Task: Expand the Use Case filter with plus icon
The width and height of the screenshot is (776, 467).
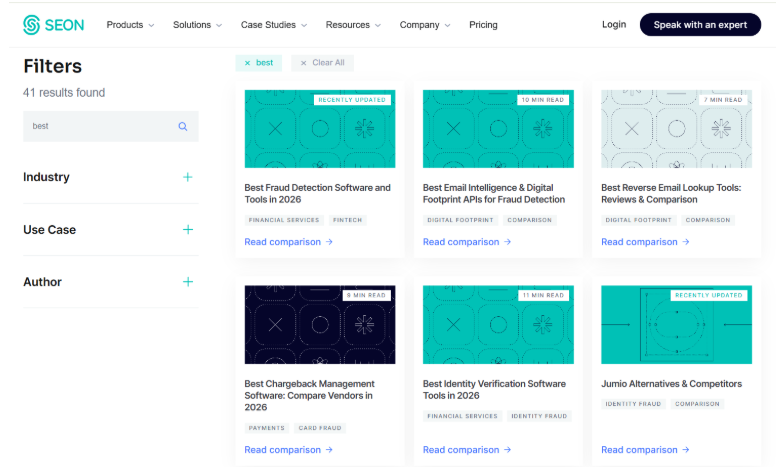Action: tap(188, 230)
